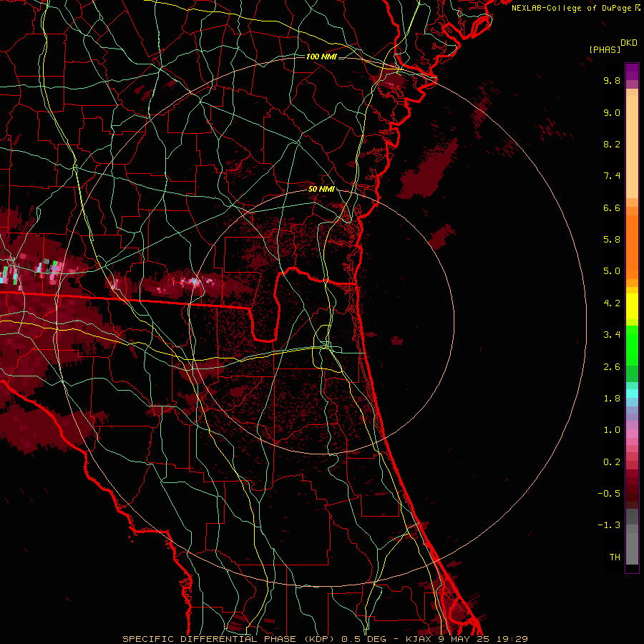Click the 100 NMI range ring label
Viewport: 644px width, 644px height.
pyautogui.click(x=321, y=57)
